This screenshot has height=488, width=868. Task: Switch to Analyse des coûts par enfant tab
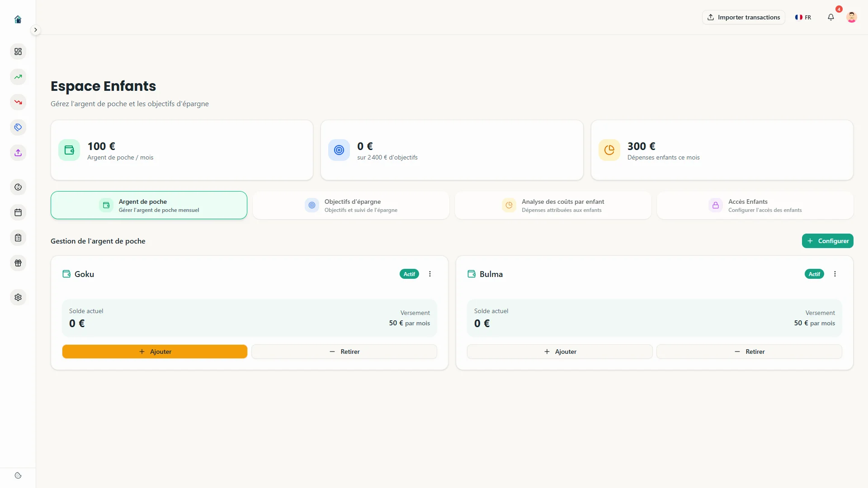(x=553, y=205)
